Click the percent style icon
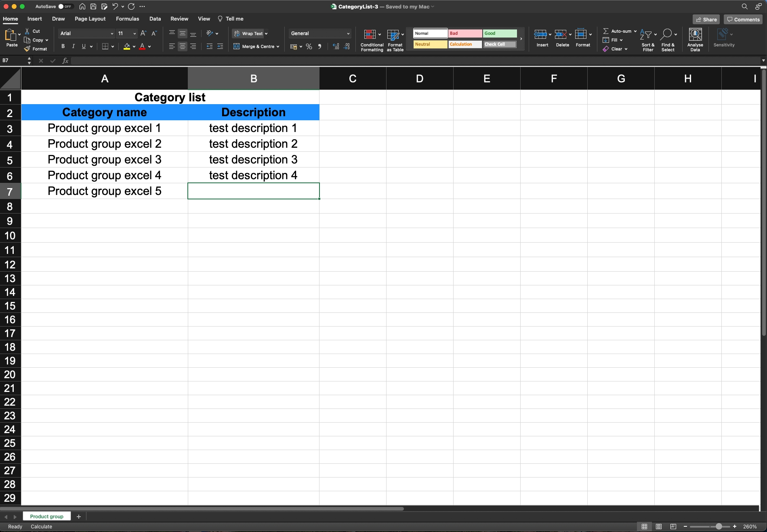 [309, 47]
